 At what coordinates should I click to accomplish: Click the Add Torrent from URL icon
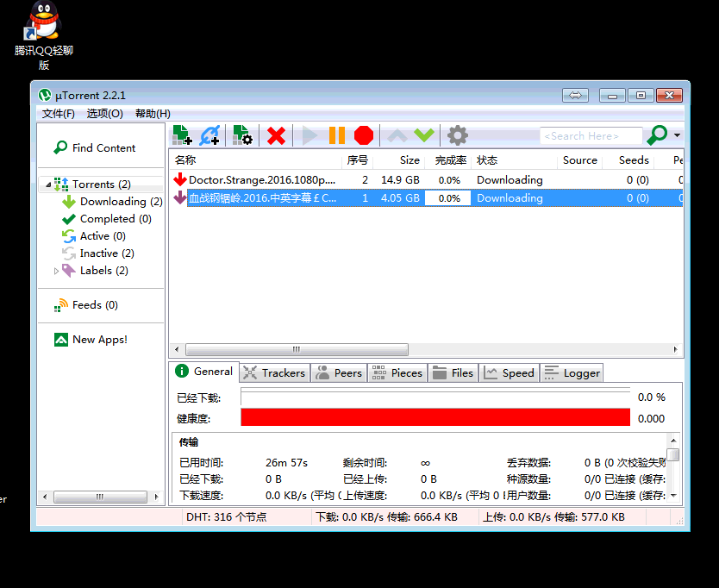coord(210,135)
